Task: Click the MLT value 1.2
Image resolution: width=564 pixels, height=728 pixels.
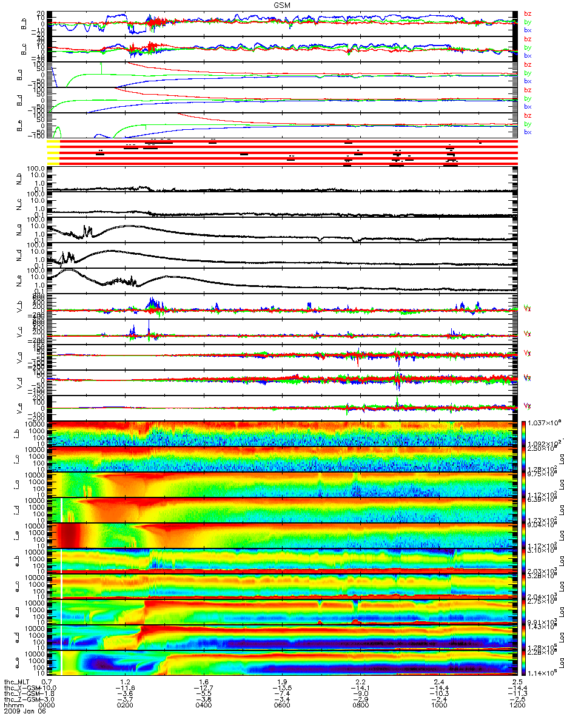Action: coord(126,682)
